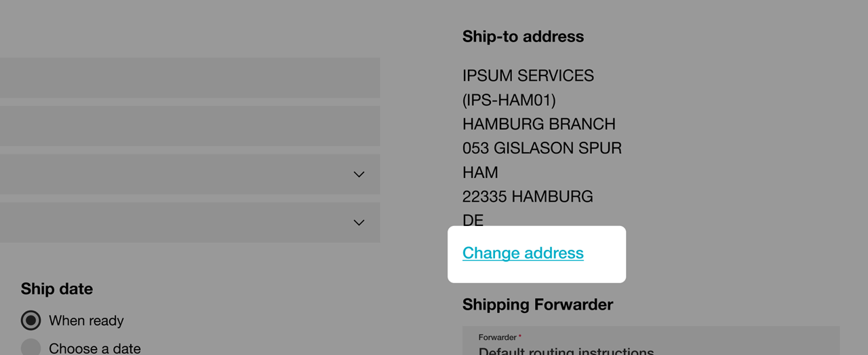Click the HAMBURG BRANCH text line
The image size is (868, 355).
(x=539, y=124)
